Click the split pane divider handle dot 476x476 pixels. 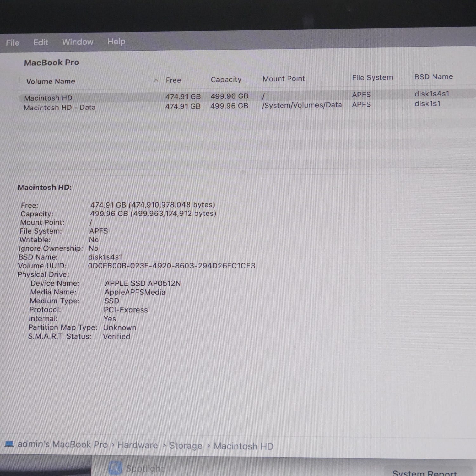pos(243,172)
